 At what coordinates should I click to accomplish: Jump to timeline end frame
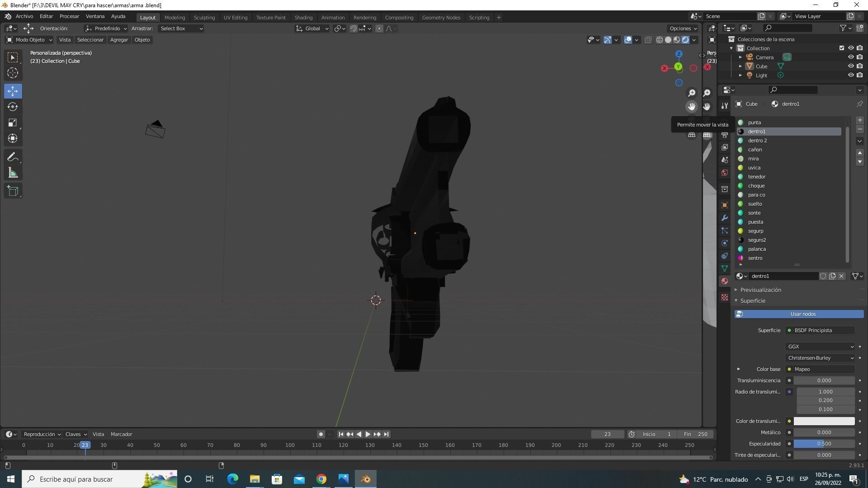coord(386,434)
